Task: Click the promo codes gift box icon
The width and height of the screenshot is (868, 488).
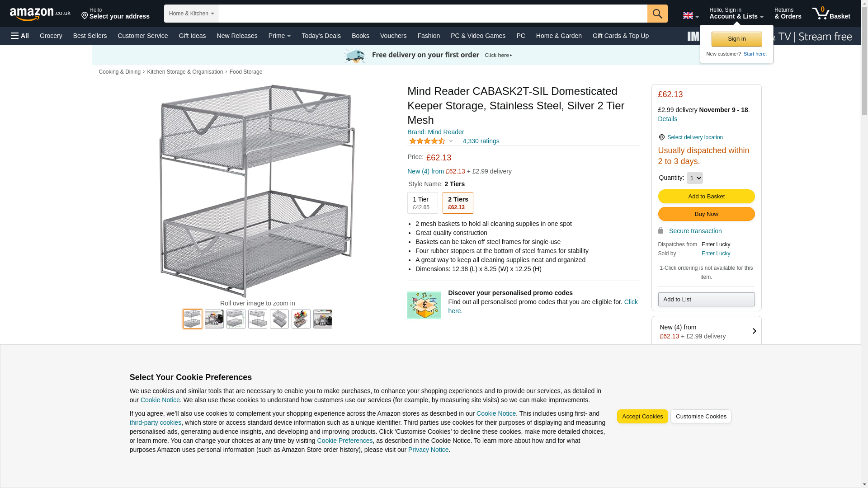Action: tap(424, 305)
